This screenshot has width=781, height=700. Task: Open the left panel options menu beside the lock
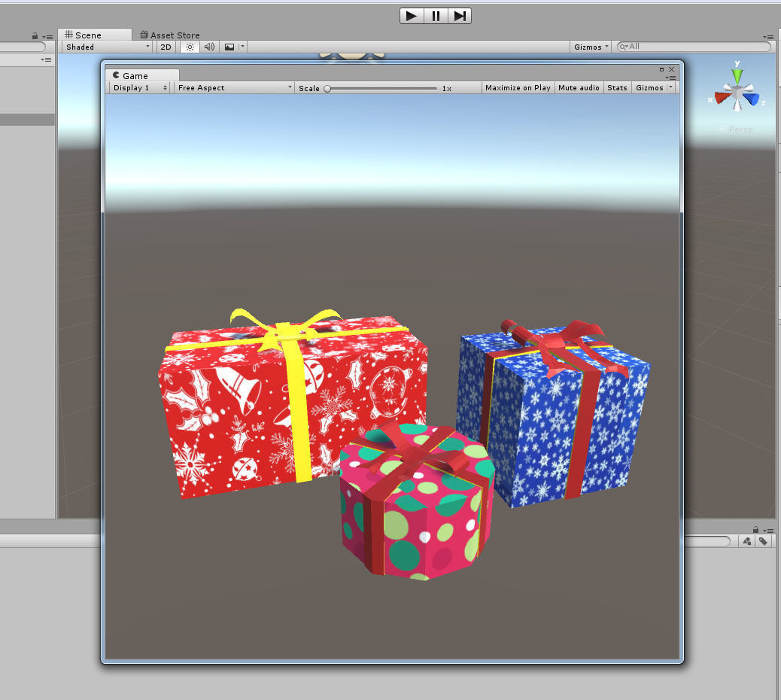click(48, 36)
